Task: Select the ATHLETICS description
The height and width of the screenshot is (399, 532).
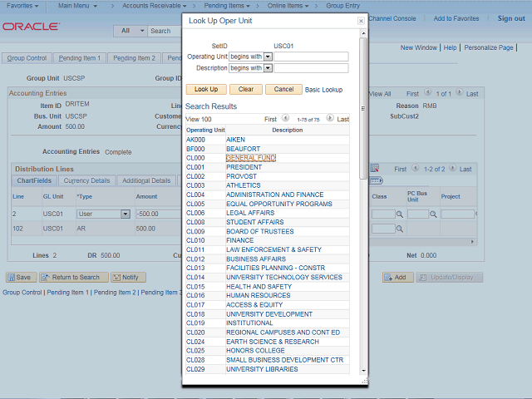Action: tap(244, 185)
